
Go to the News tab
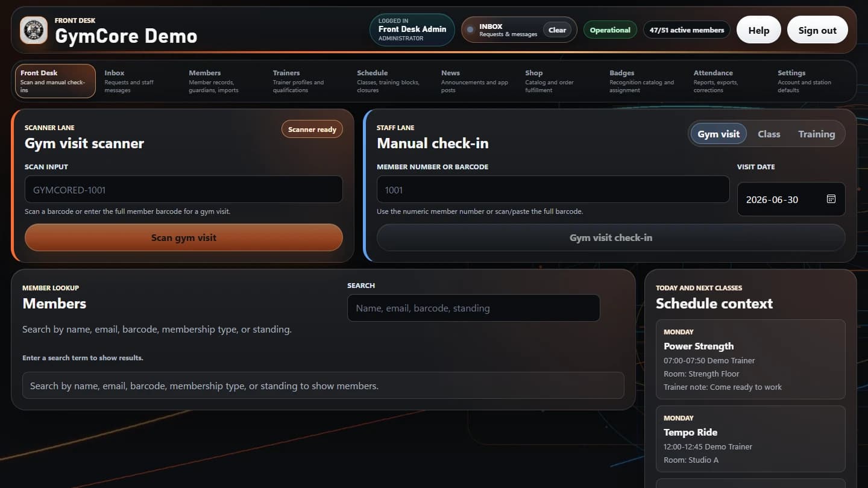click(x=476, y=81)
